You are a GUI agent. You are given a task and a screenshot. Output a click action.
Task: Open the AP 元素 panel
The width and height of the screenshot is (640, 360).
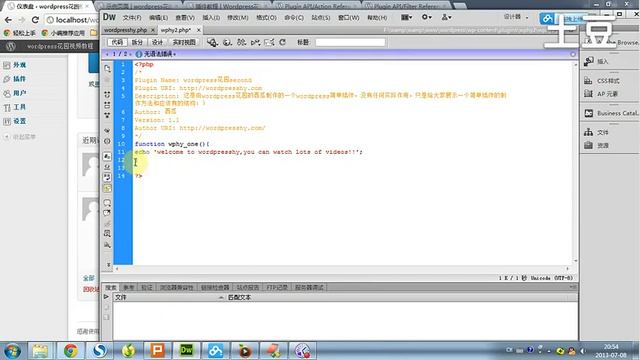pyautogui.click(x=601, y=93)
